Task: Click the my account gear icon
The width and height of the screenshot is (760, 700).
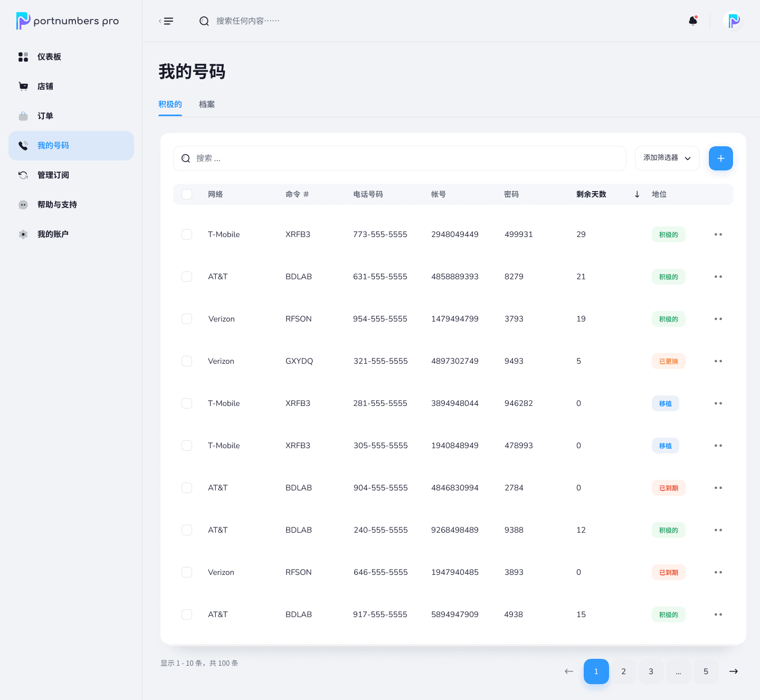Action: coord(23,234)
